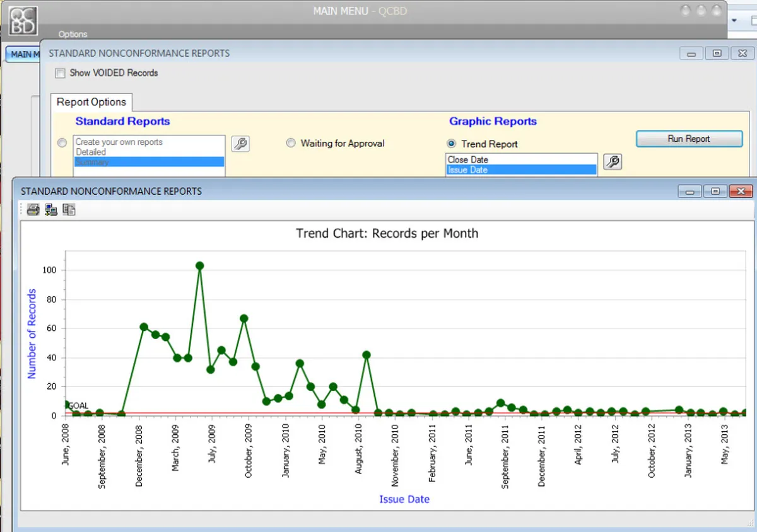The width and height of the screenshot is (757, 532).
Task: Click the export/save chart icon
Action: pos(51,210)
